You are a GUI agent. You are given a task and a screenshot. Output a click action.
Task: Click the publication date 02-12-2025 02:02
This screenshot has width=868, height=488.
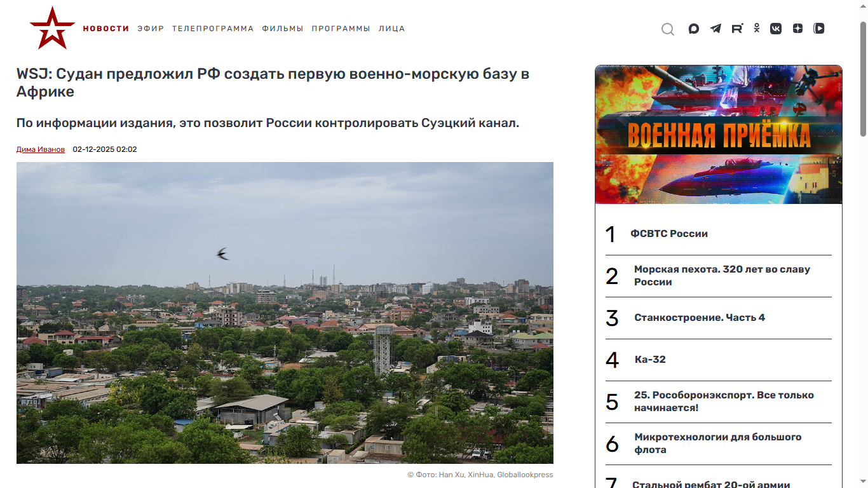pyautogui.click(x=105, y=149)
